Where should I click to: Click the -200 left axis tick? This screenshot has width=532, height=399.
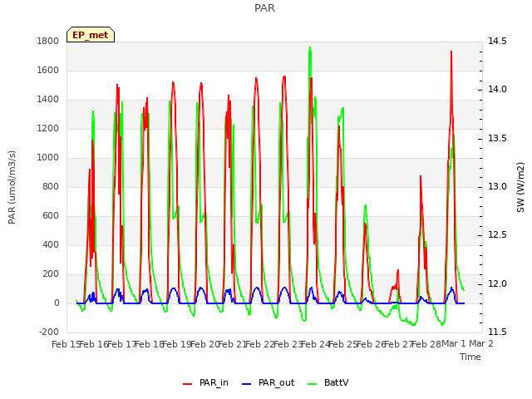[x=49, y=332]
